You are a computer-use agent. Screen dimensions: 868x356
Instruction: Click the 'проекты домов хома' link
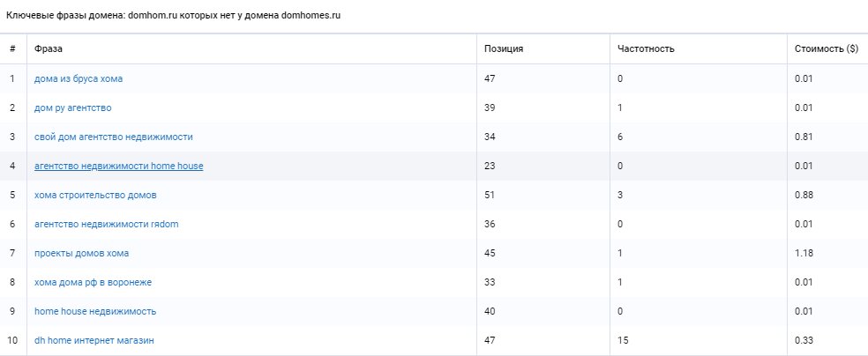pyautogui.click(x=82, y=253)
